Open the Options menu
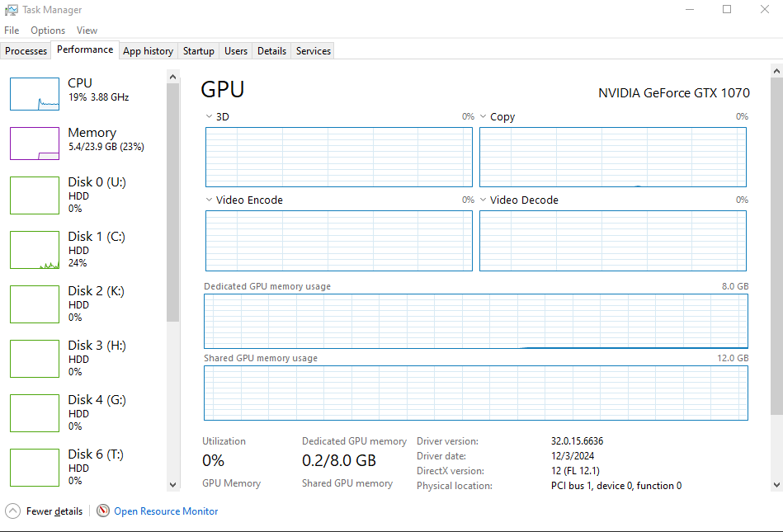The height and width of the screenshot is (532, 783). coord(48,31)
